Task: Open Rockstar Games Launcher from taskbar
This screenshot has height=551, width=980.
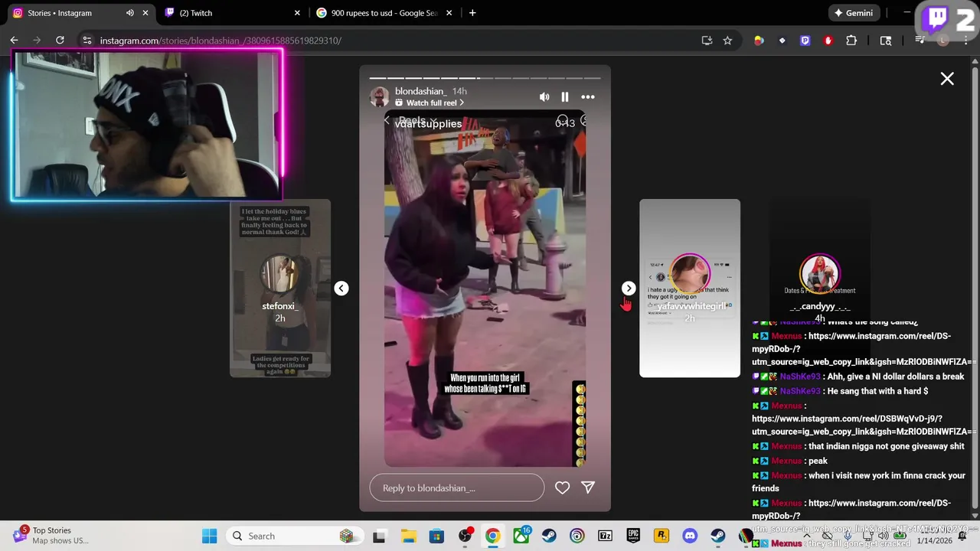Action: coord(661,536)
